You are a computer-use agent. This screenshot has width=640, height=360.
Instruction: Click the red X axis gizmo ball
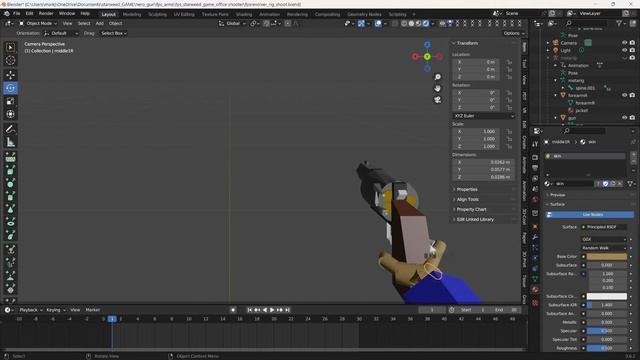point(415,57)
